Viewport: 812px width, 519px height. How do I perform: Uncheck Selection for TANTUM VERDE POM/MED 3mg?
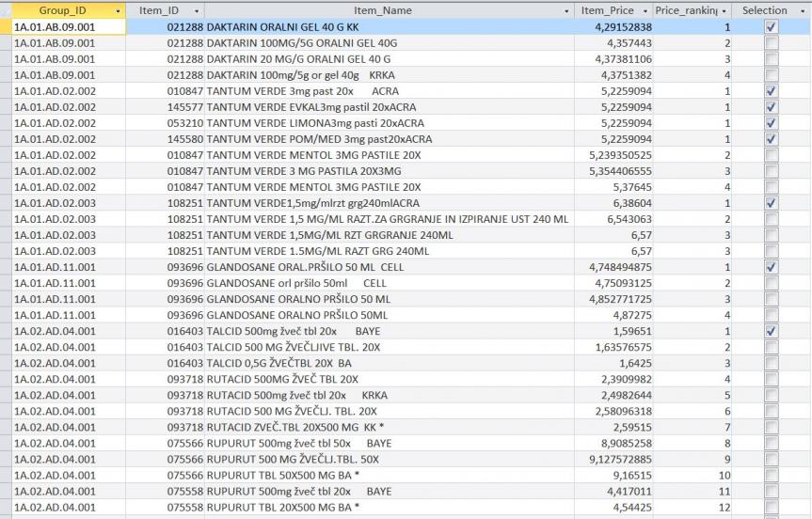tap(772, 139)
